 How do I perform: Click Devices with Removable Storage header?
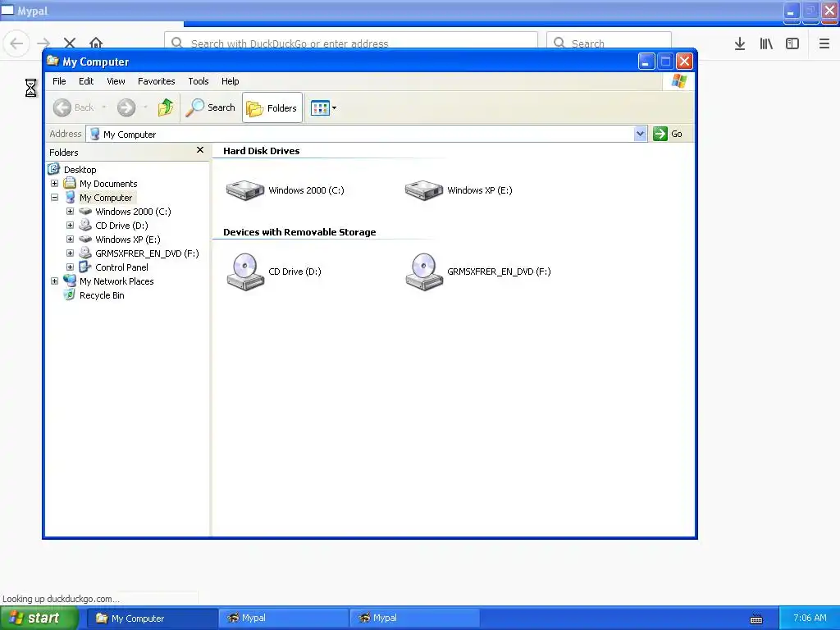pos(299,232)
